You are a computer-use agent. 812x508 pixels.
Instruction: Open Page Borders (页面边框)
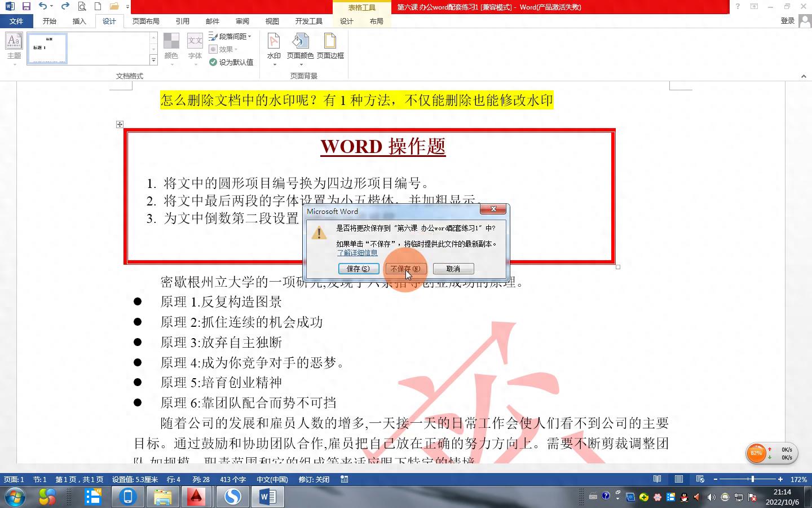[330, 47]
